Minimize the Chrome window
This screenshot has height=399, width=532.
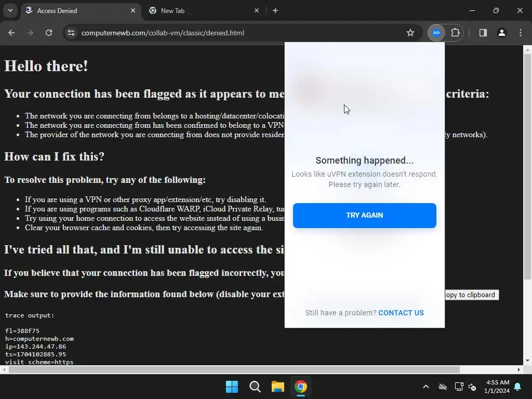(472, 10)
